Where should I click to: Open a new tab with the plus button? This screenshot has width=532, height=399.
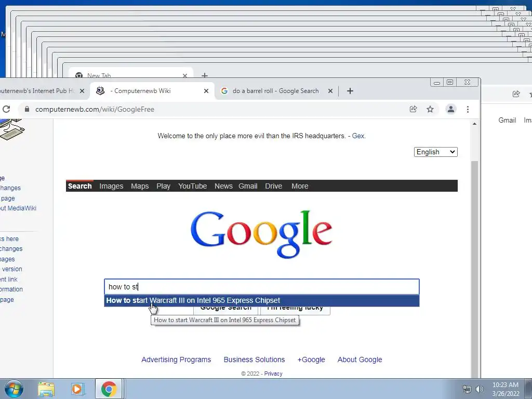(x=350, y=91)
